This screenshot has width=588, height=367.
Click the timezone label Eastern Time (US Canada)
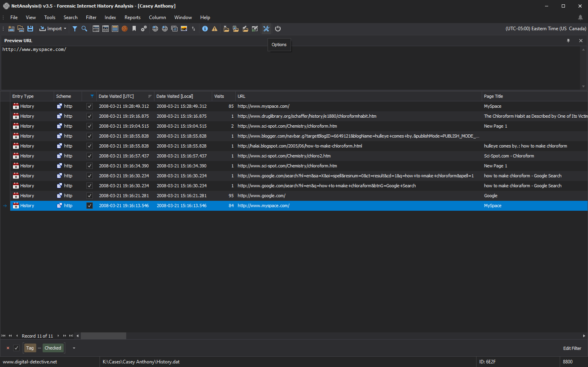tap(546, 29)
